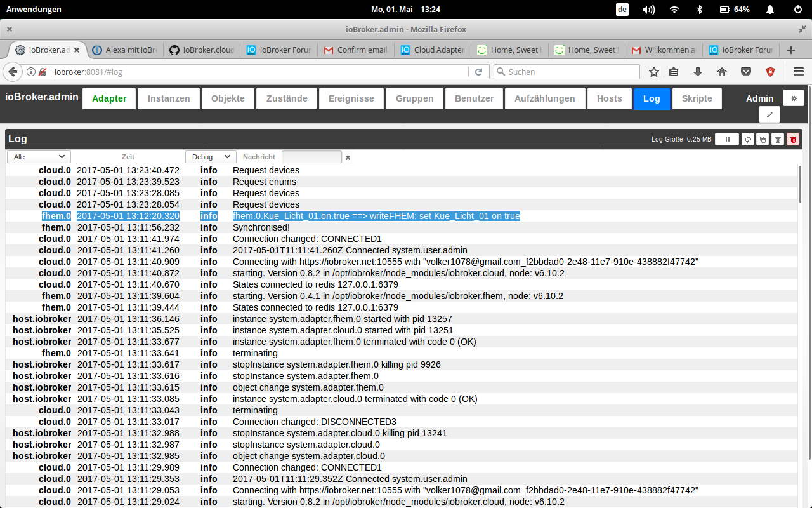Bookmark this page with the star icon

654,72
